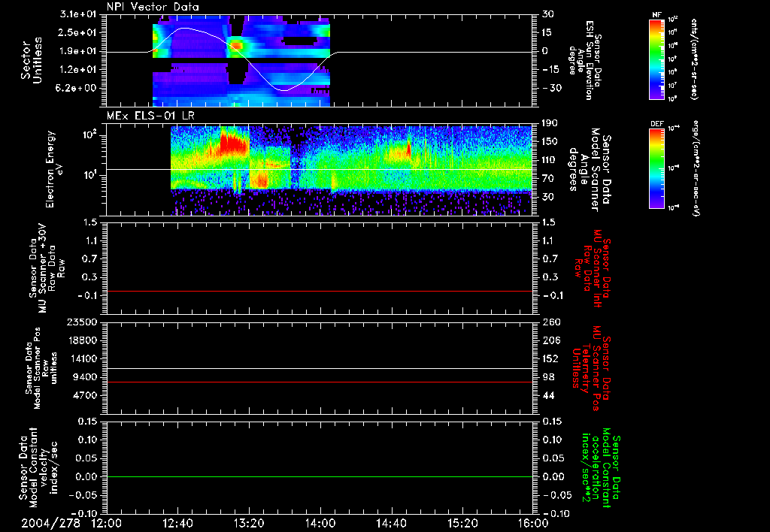770x532 pixels.
Task: Click the 13:20 time axis label
Action: (x=249, y=523)
